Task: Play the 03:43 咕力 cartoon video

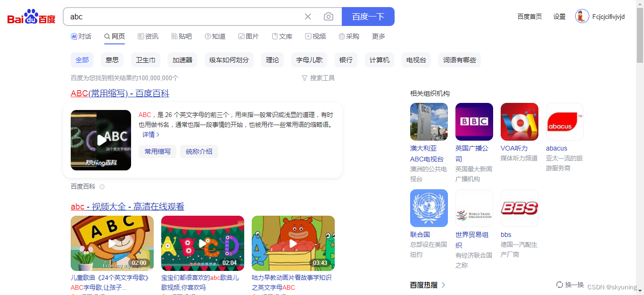Action: 293,243
